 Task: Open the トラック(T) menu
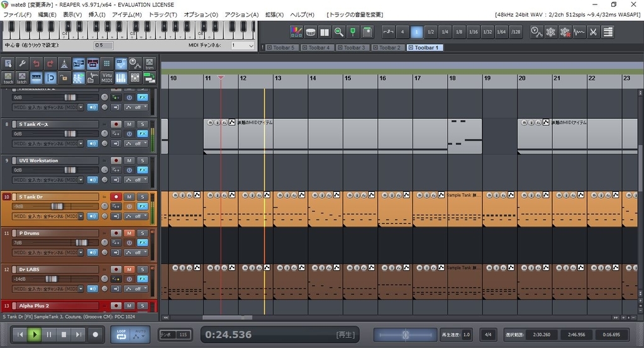(x=163, y=14)
